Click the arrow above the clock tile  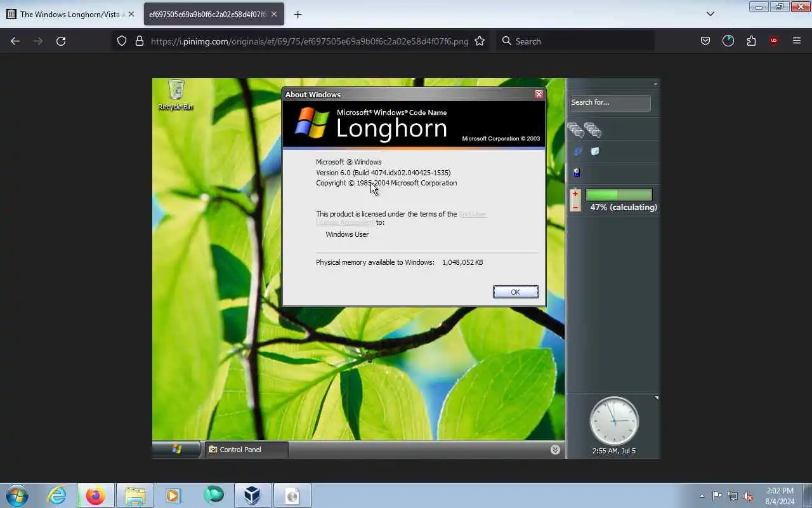point(657,398)
